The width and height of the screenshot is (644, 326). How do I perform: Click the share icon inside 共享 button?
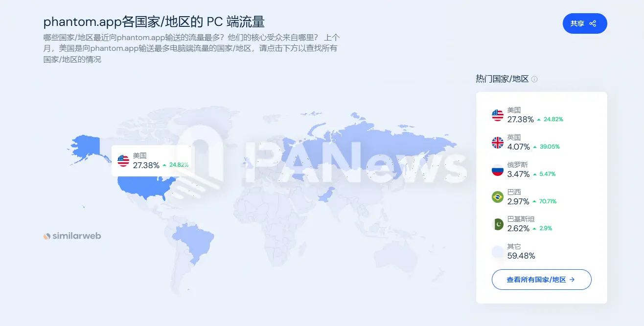593,23
